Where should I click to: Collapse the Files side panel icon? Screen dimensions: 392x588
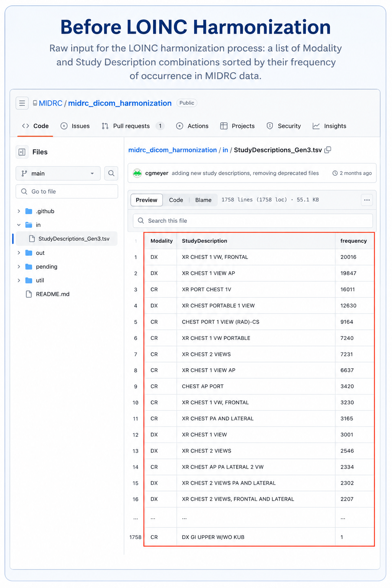22,152
